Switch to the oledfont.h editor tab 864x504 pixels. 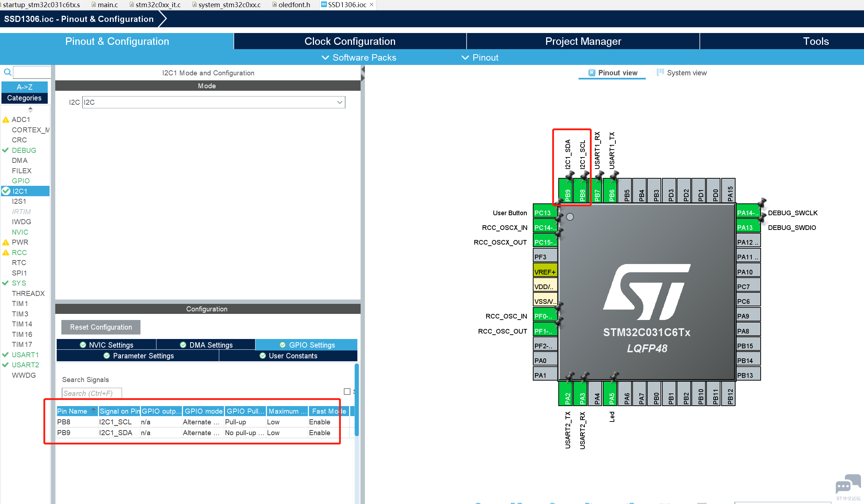click(x=291, y=5)
